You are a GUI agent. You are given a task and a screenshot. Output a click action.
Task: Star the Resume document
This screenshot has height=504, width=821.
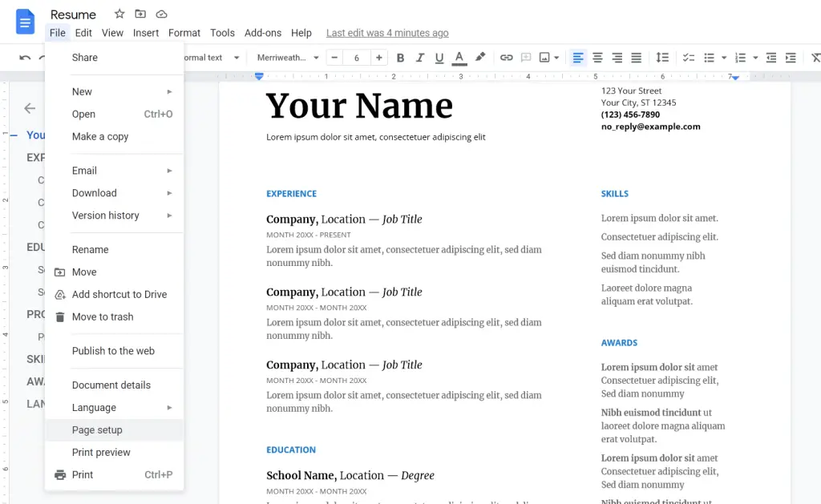click(x=119, y=14)
